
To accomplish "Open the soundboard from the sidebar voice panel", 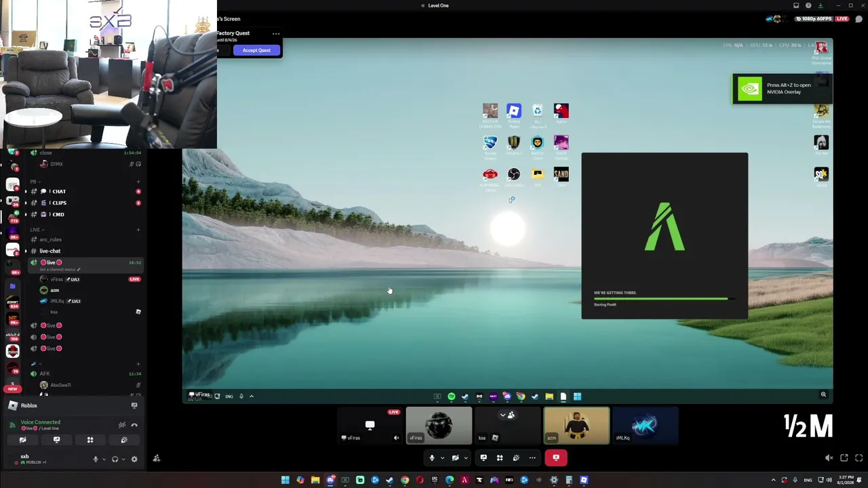I will point(124,440).
